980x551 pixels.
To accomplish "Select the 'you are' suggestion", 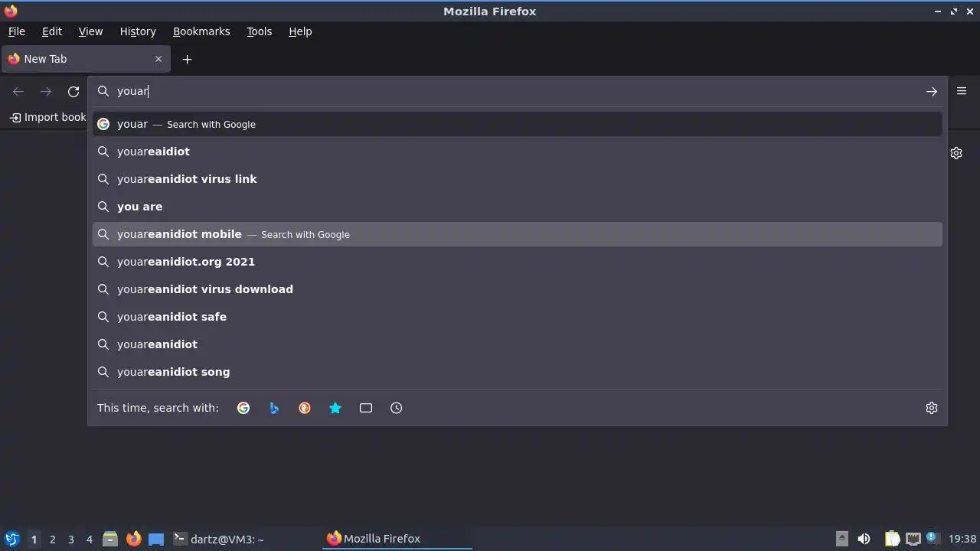I will (518, 207).
